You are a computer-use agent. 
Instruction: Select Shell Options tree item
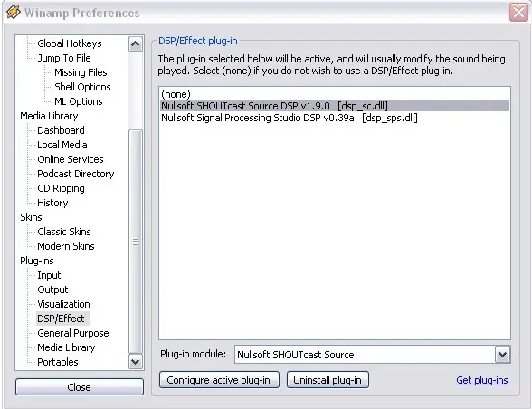[82, 87]
